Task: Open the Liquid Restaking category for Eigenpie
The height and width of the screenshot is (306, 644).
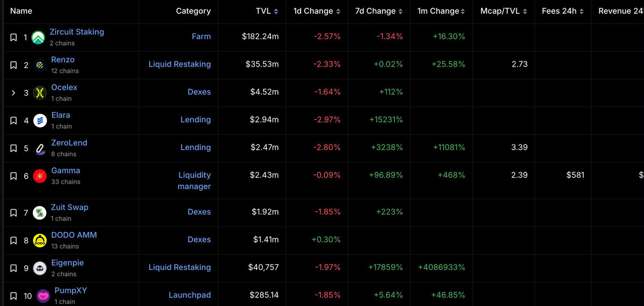Action: [179, 267]
